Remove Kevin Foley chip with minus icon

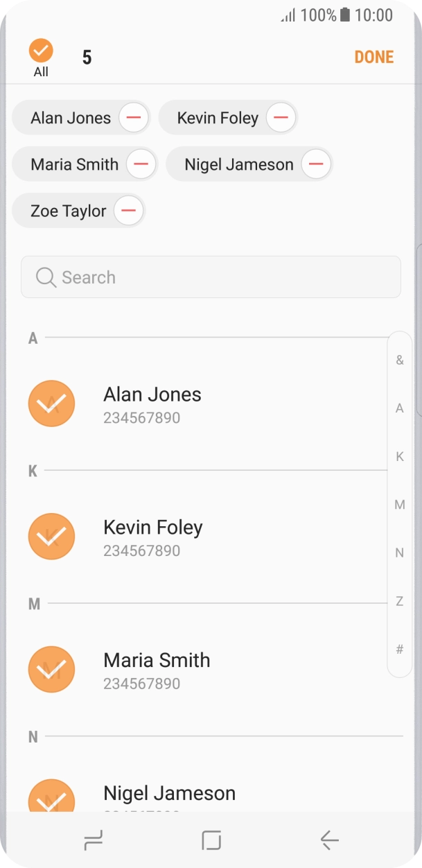point(281,118)
